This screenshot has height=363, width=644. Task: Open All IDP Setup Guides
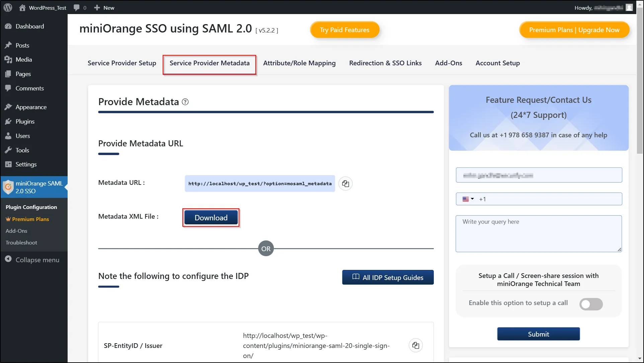pos(388,277)
